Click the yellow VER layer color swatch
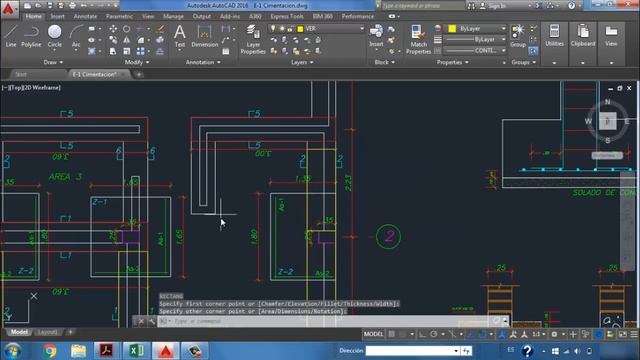This screenshot has width=640, height=360. [x=300, y=29]
